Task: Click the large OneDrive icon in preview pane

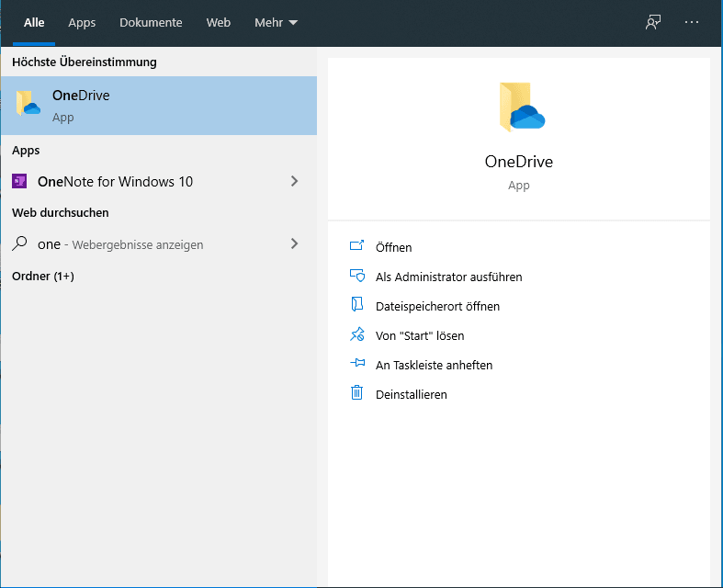Action: (x=519, y=107)
